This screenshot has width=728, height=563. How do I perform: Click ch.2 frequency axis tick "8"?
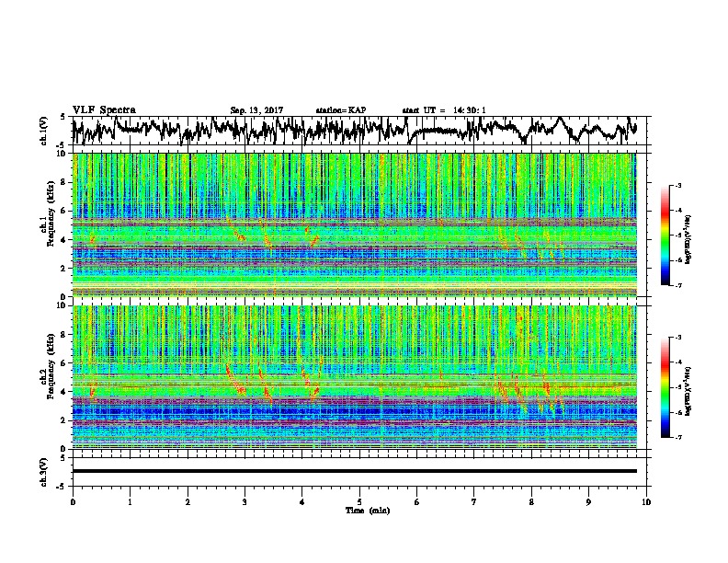[65, 335]
